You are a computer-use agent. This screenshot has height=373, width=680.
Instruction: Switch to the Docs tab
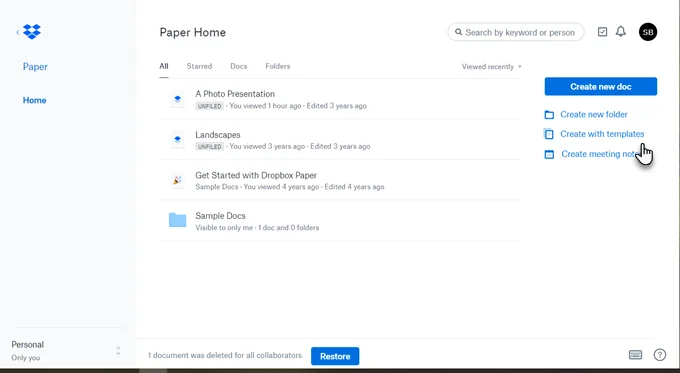(x=239, y=66)
